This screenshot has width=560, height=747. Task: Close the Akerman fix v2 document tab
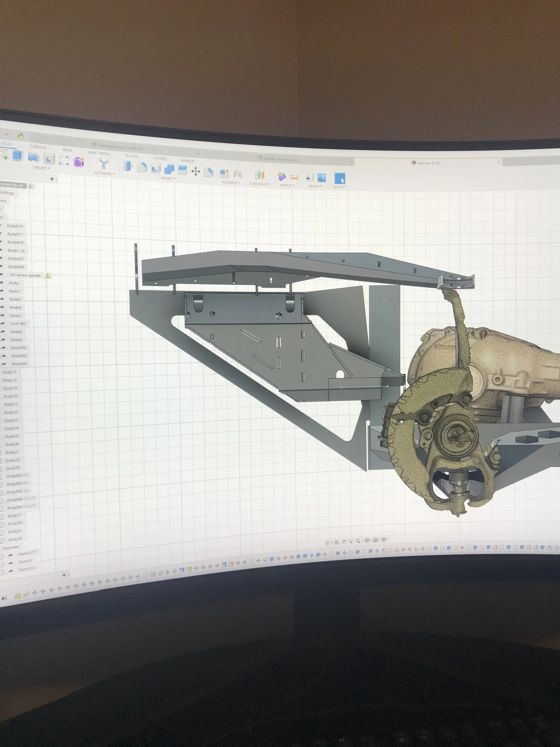pyautogui.click(x=499, y=162)
